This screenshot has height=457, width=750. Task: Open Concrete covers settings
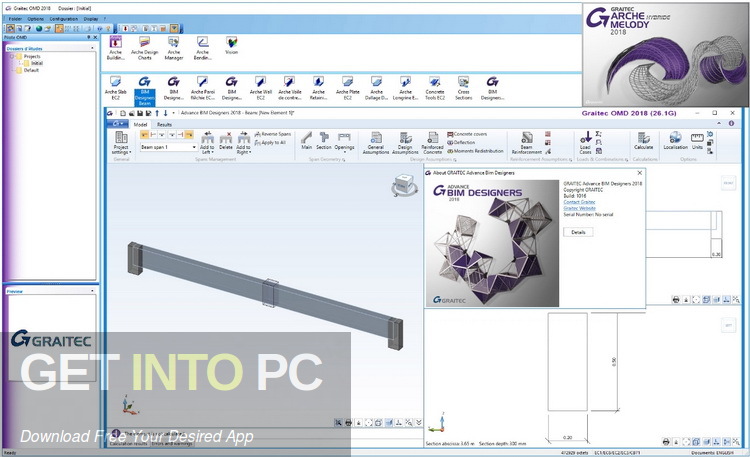467,134
